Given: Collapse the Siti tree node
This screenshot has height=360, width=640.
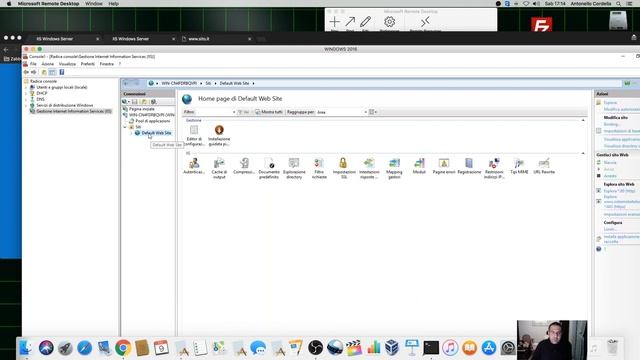Looking at the screenshot, I should 125,127.
